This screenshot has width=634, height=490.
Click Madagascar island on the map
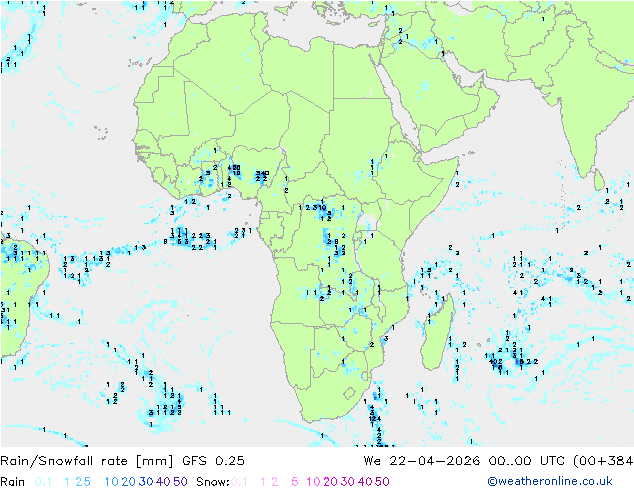pyautogui.click(x=437, y=332)
